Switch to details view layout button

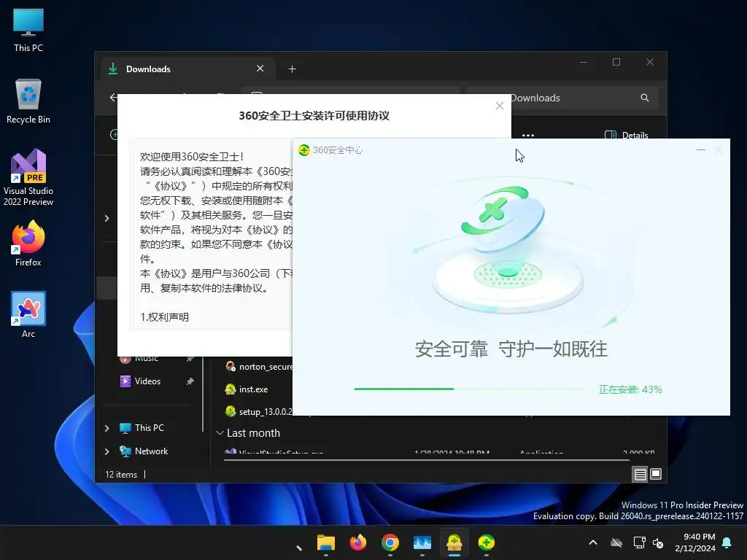click(640, 474)
